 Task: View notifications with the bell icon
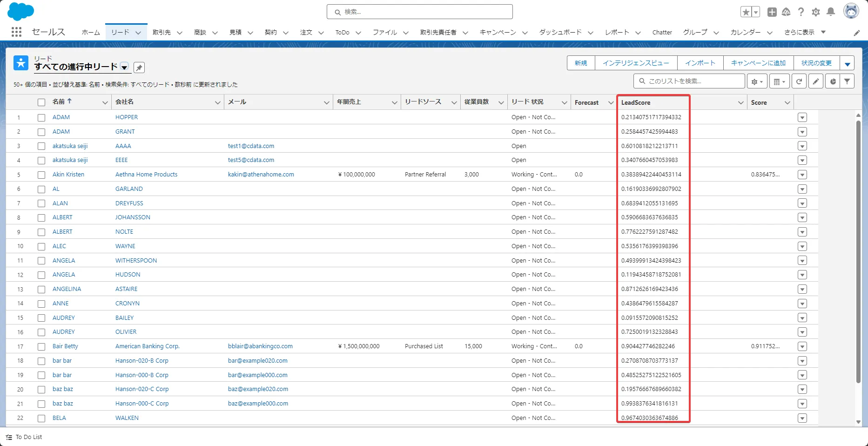tap(831, 12)
